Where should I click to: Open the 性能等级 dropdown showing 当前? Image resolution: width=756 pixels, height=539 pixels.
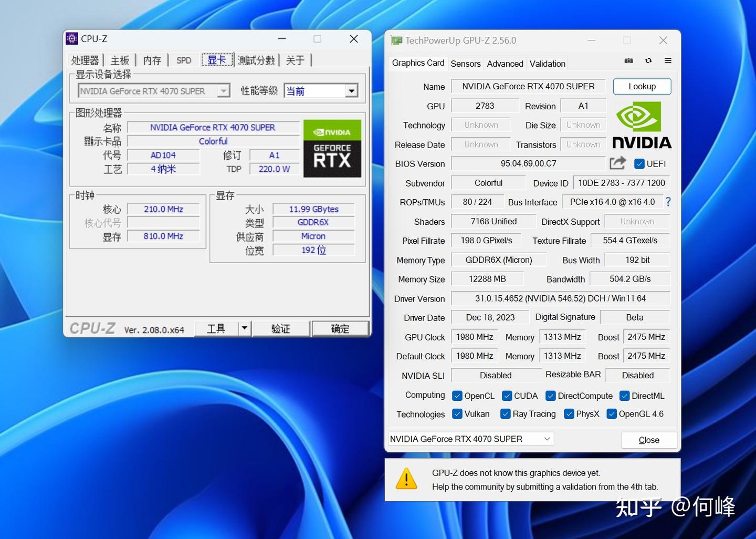pos(351,90)
